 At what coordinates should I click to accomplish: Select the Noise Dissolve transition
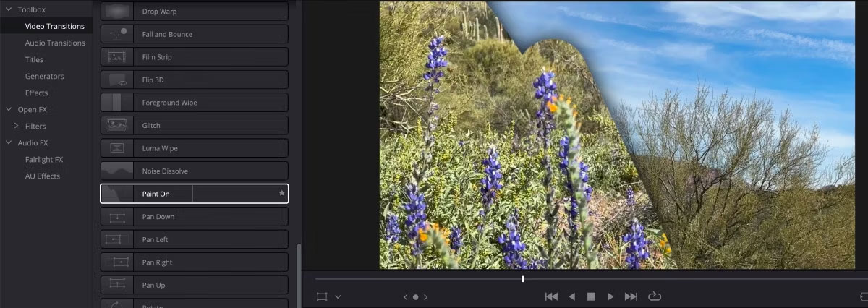click(194, 171)
